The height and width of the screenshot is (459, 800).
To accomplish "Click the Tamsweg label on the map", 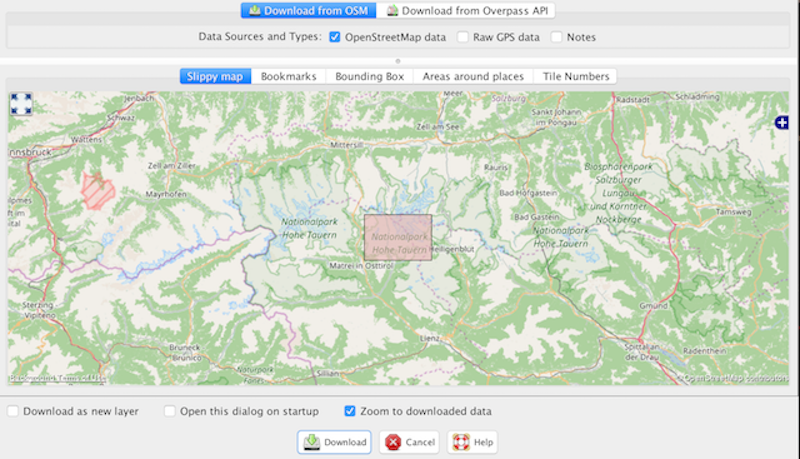I will coord(733,212).
